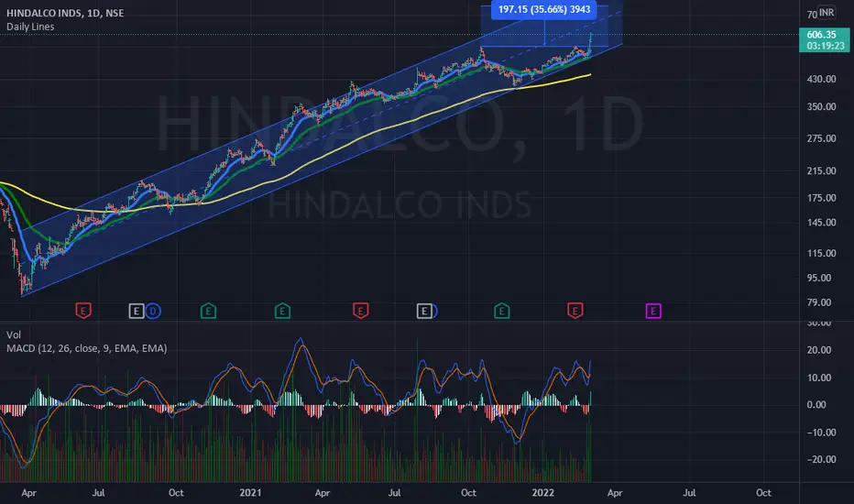854x504 pixels.
Task: Click the current price label 606.35
Action: pos(821,35)
